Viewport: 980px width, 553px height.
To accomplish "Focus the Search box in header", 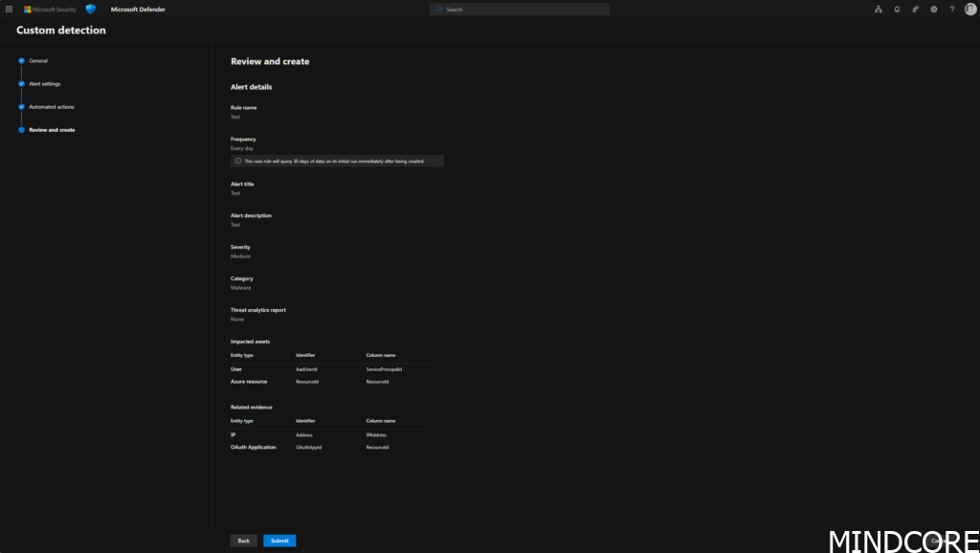I will point(520,10).
